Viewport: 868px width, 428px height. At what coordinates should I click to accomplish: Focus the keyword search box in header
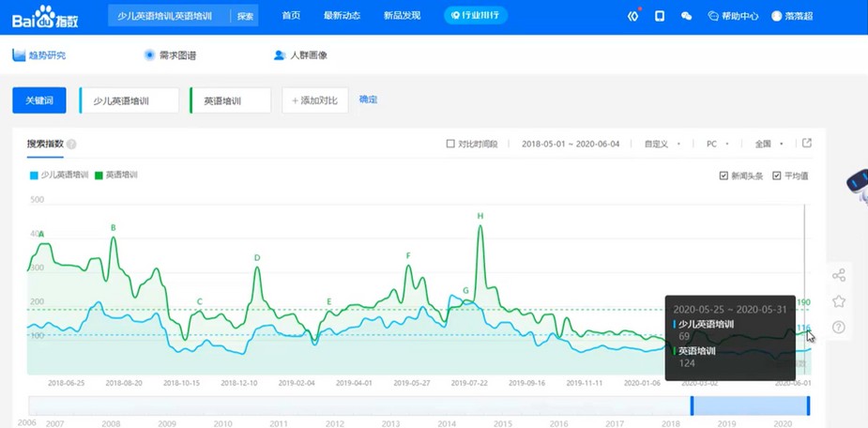170,16
